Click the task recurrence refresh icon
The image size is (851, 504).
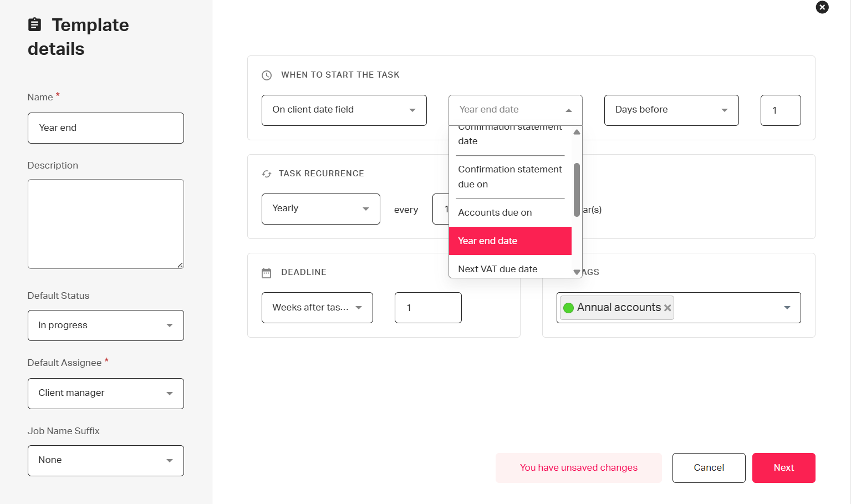click(267, 174)
